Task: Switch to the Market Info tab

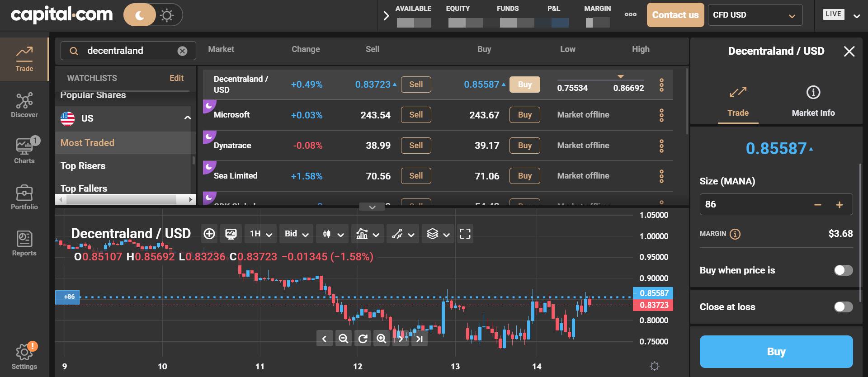Action: click(813, 102)
